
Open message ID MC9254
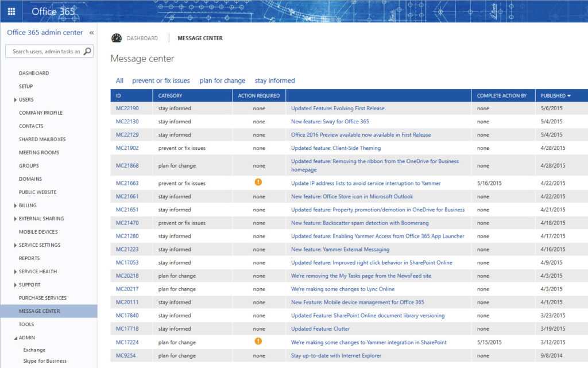pyautogui.click(x=126, y=355)
